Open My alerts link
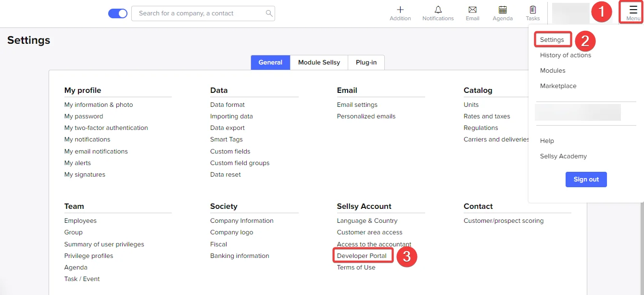 [x=77, y=163]
